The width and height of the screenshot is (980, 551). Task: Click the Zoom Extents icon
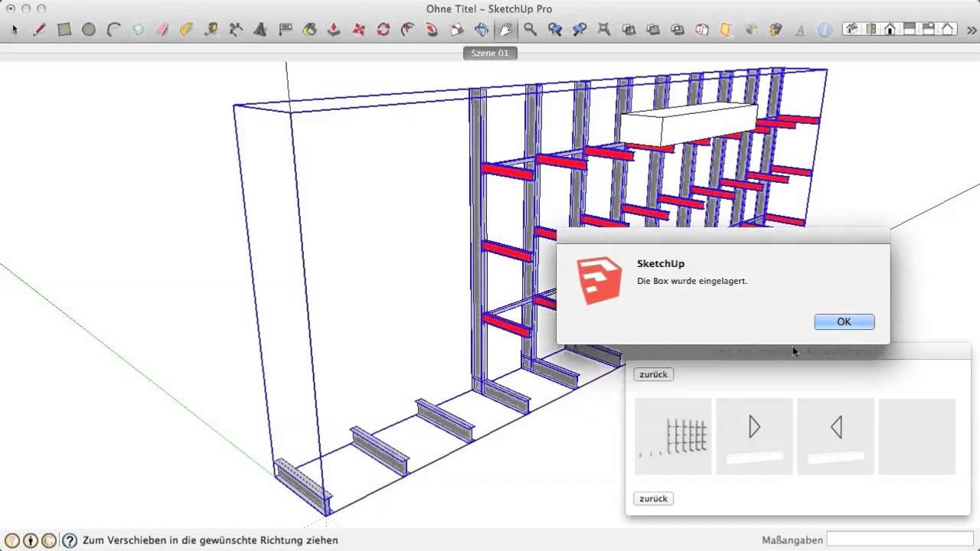point(604,30)
